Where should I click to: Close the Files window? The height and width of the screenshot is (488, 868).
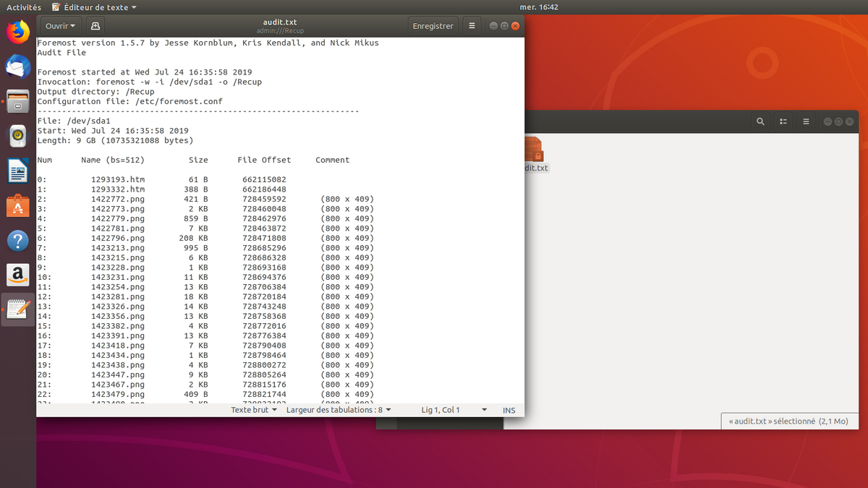[x=849, y=121]
